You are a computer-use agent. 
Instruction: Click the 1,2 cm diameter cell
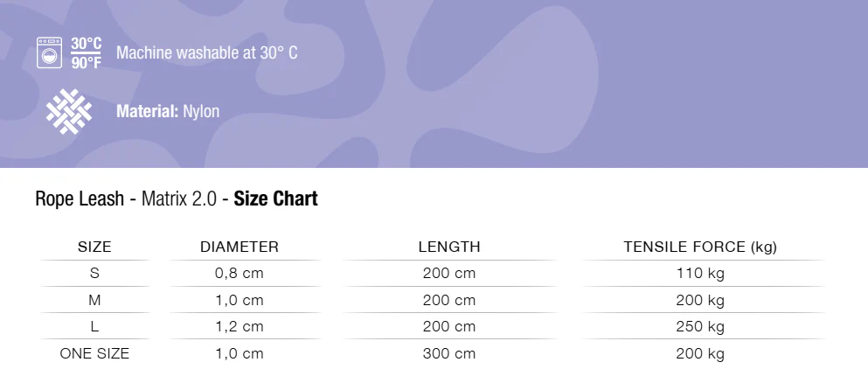coord(240,327)
